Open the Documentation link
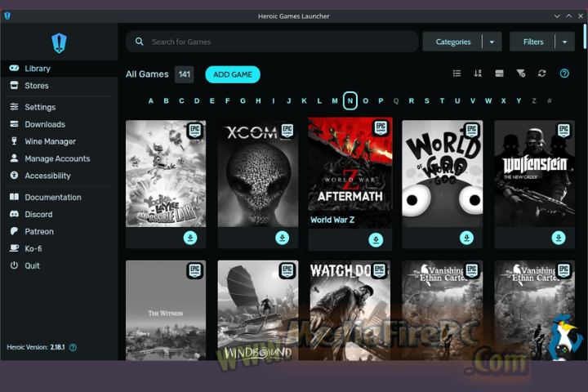The width and height of the screenshot is (588, 392). point(60,198)
